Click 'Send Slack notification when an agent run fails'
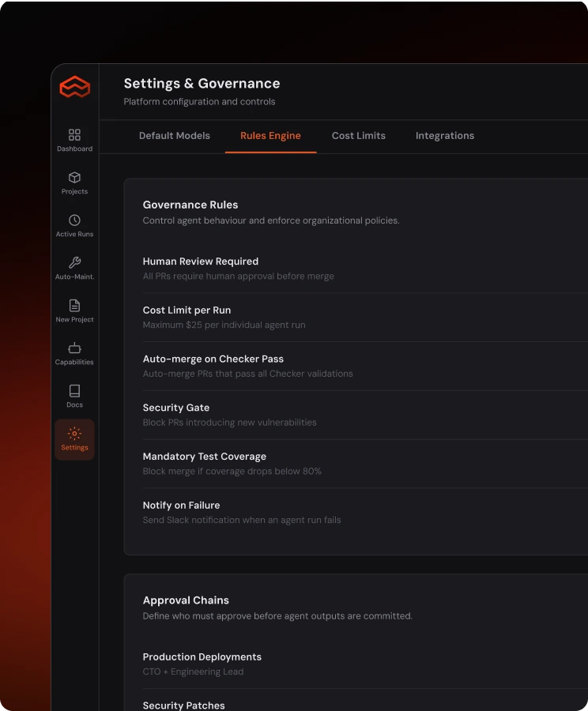The width and height of the screenshot is (588, 711). coord(242,520)
